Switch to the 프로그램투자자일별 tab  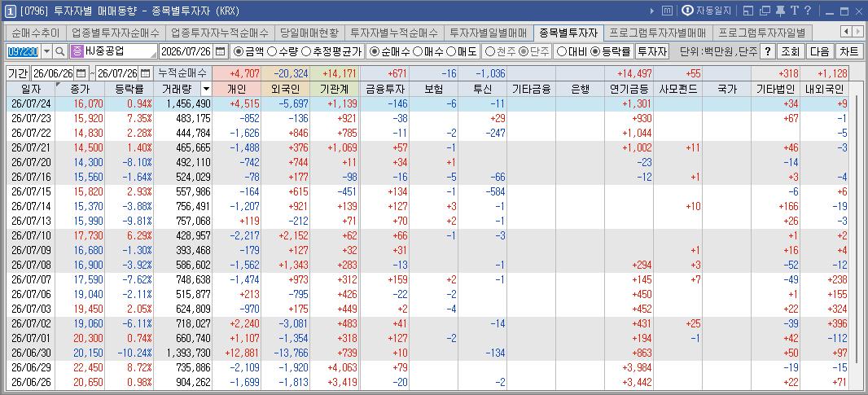tap(761, 33)
